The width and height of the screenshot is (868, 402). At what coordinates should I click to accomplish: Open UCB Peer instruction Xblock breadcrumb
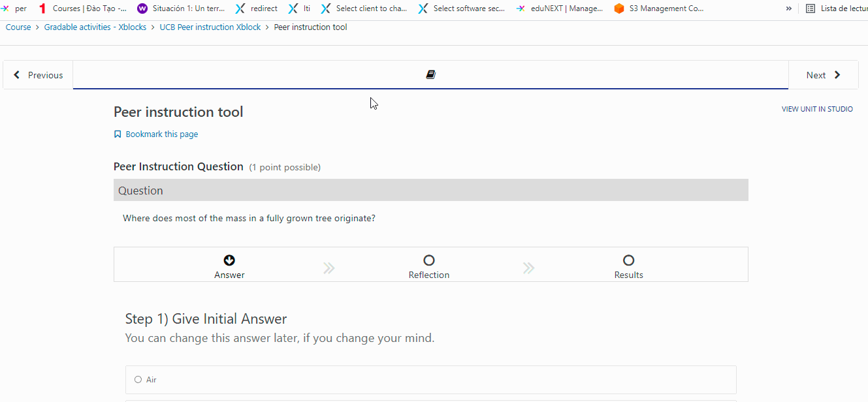pyautogui.click(x=210, y=27)
